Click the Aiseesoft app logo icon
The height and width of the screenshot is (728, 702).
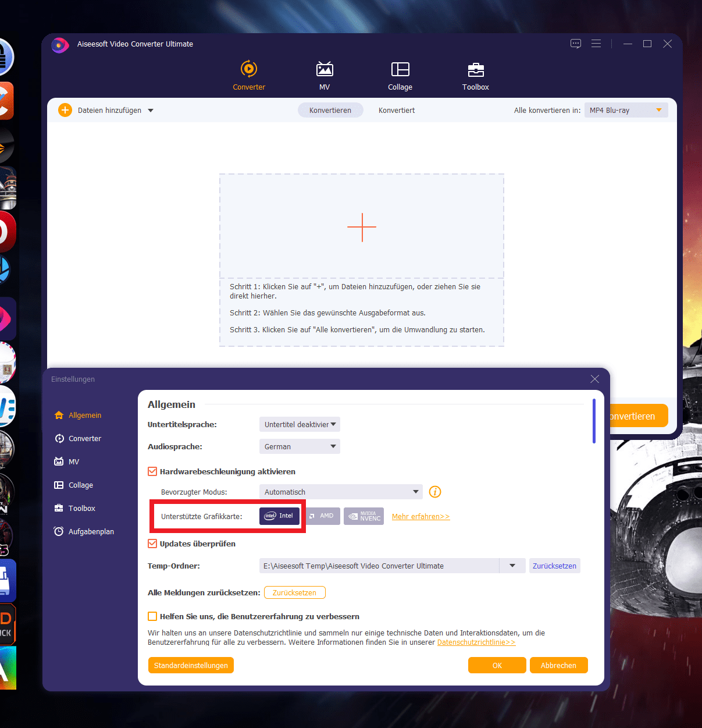pyautogui.click(x=60, y=44)
